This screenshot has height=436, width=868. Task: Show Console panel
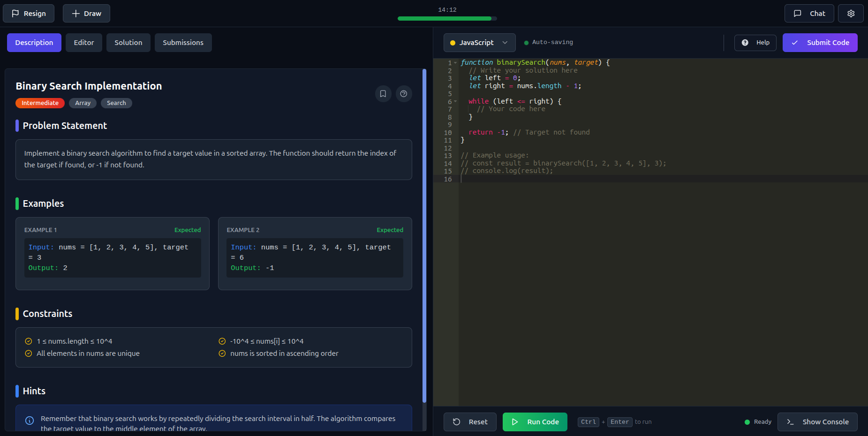pyautogui.click(x=817, y=422)
